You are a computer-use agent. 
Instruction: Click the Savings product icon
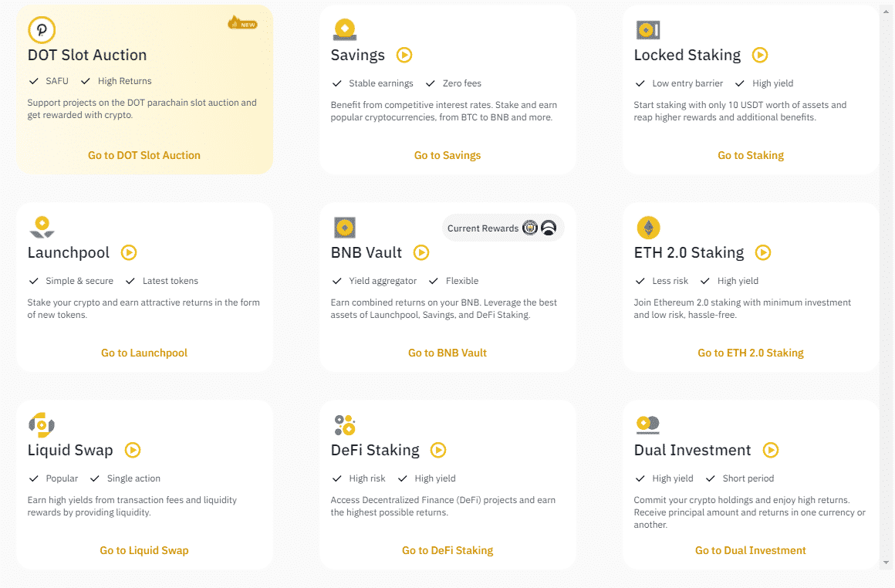point(344,30)
